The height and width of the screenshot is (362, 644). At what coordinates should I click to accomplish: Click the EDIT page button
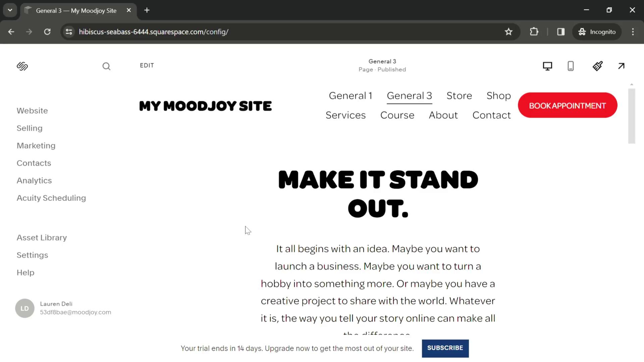pyautogui.click(x=147, y=65)
